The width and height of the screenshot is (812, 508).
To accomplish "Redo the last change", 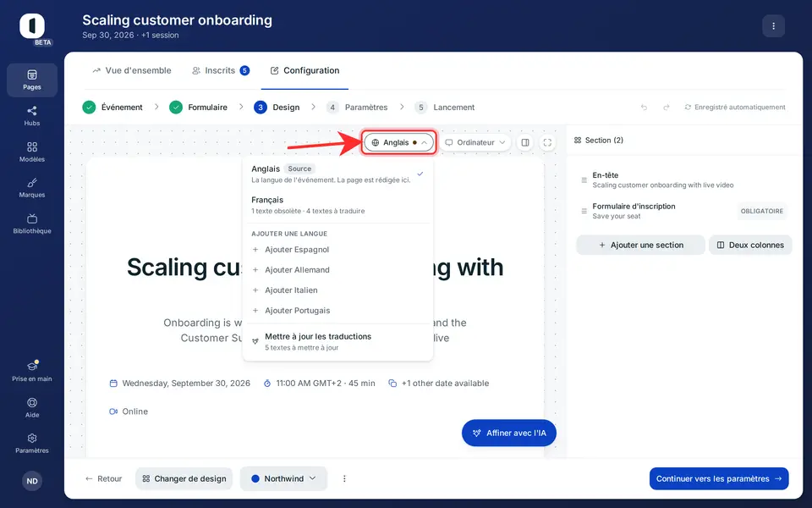I will pos(667,108).
